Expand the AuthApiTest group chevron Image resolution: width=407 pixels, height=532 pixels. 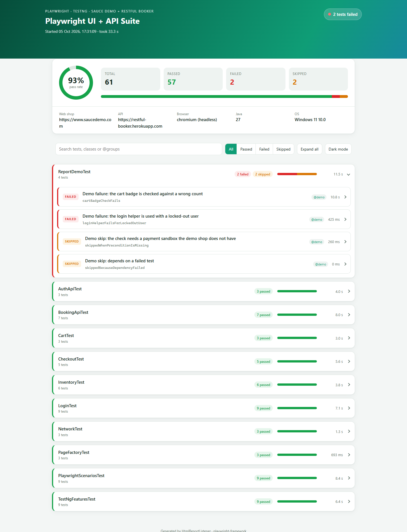pyautogui.click(x=349, y=291)
